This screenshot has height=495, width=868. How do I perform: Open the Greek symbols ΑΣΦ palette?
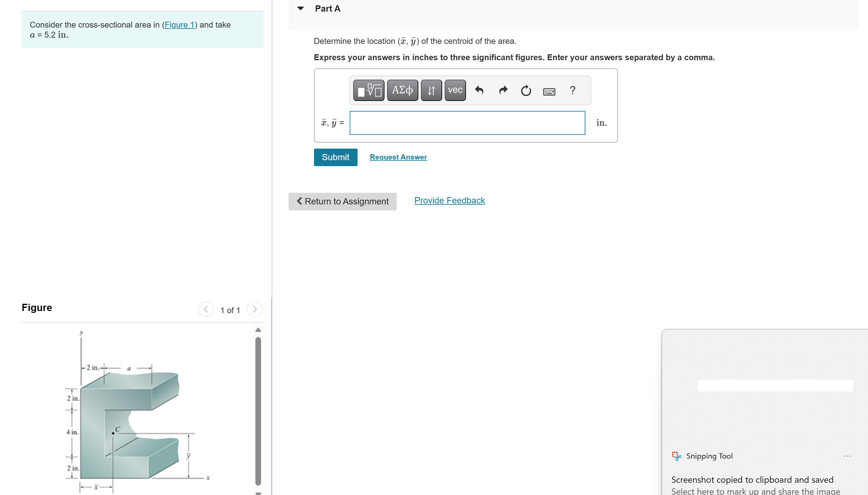point(403,90)
